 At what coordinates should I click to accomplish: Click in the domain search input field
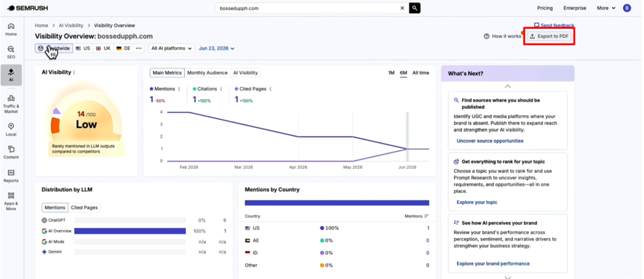307,8
